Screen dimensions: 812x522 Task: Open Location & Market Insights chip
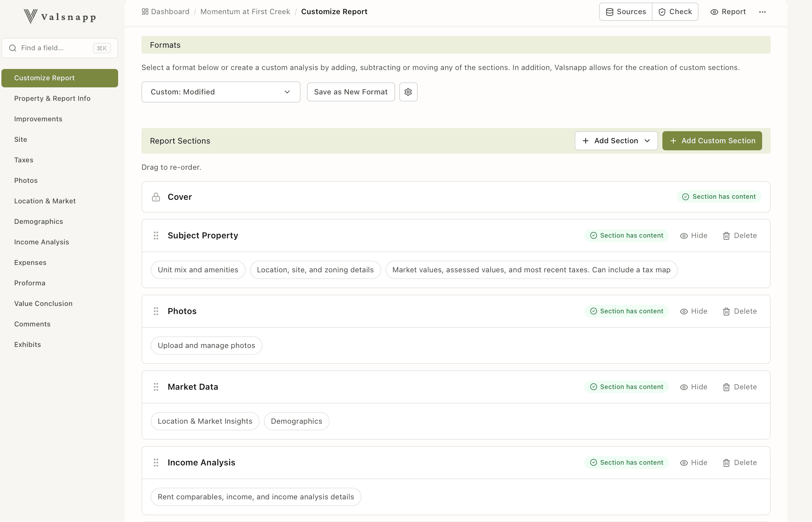[x=205, y=421]
